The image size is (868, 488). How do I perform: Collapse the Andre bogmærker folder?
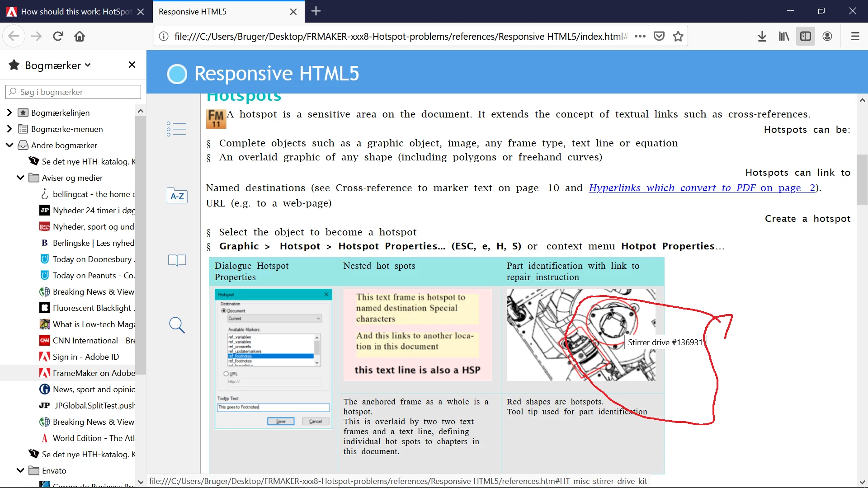click(9, 145)
